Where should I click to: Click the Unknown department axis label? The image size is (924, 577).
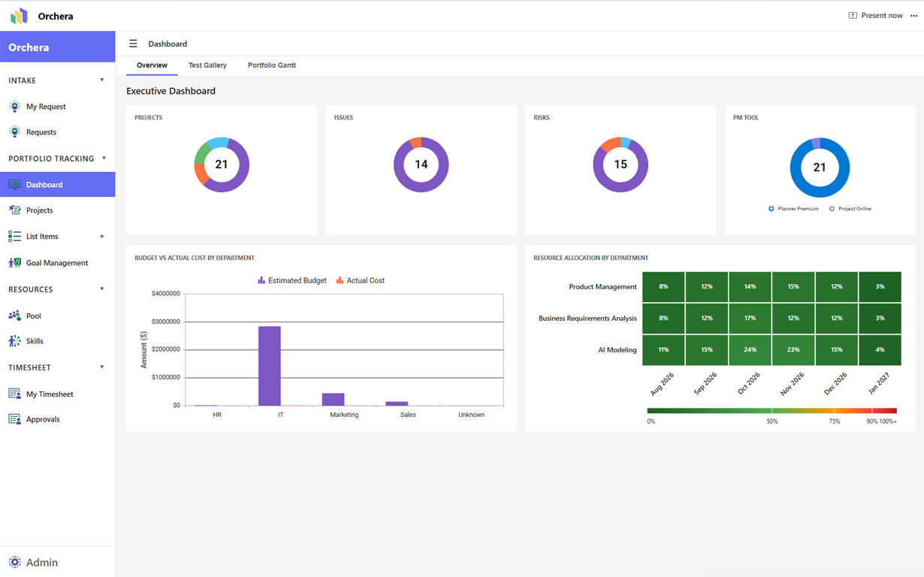[x=472, y=415]
